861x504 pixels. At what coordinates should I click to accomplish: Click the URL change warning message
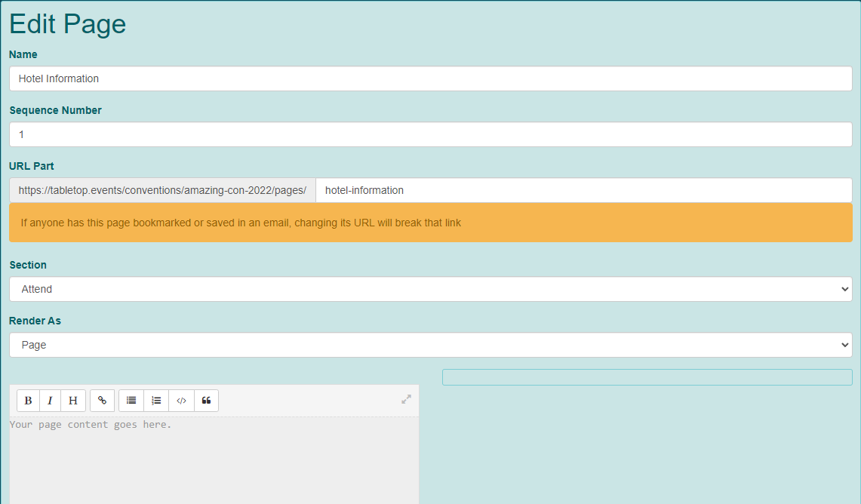tap(430, 223)
